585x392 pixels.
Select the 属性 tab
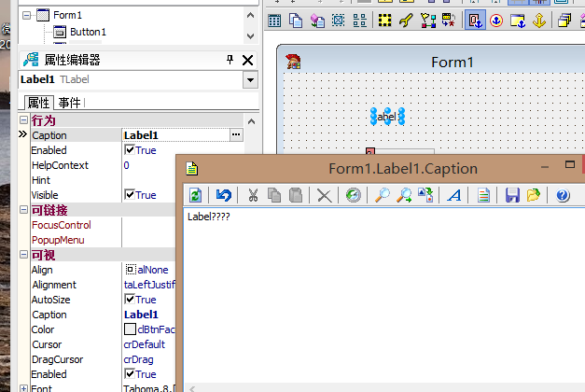[37, 103]
